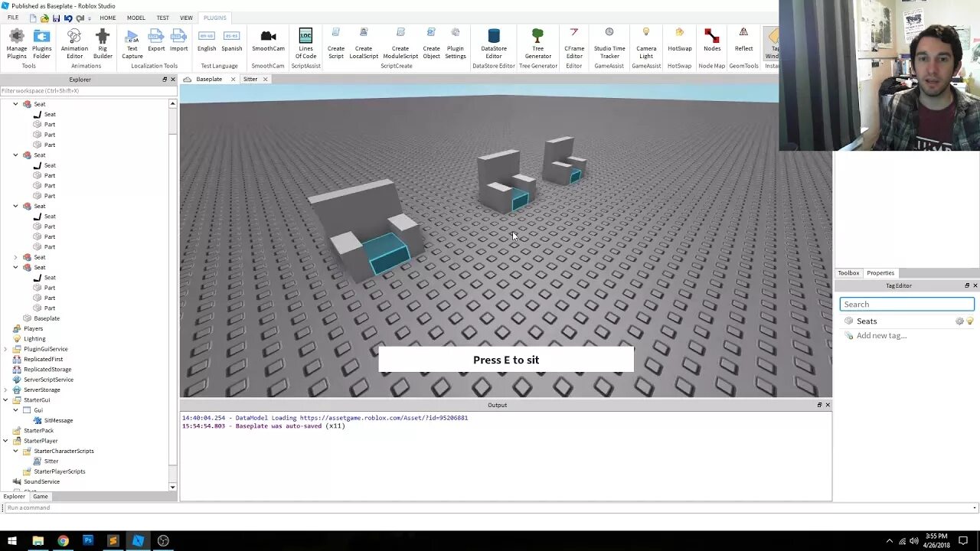Click the Redo arrow icon

(80, 18)
